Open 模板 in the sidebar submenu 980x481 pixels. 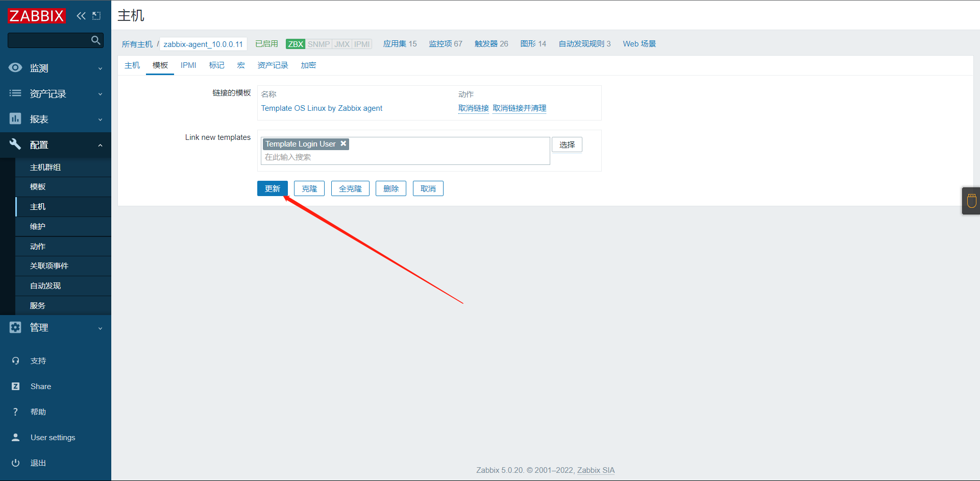tap(63, 187)
